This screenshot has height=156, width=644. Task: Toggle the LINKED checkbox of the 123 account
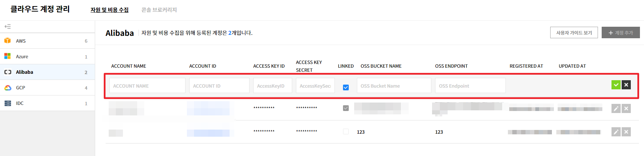pos(346,131)
